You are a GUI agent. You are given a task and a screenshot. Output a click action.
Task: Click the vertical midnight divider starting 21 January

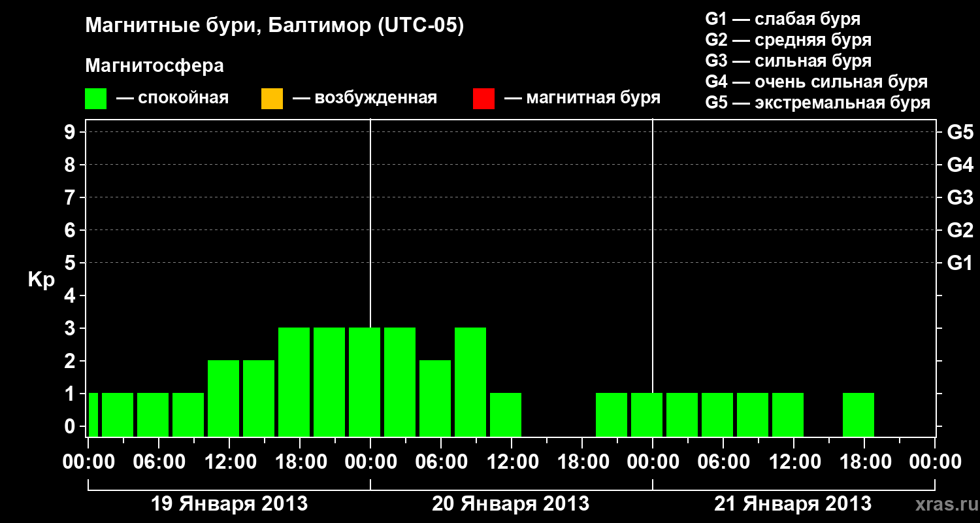pos(653,278)
